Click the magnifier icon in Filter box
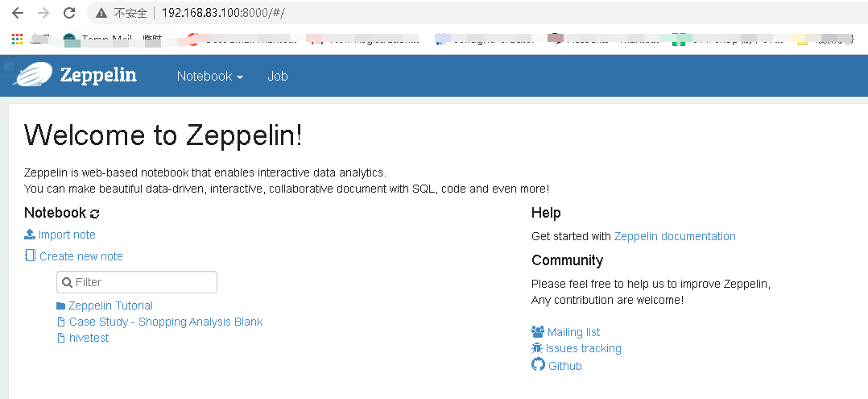 [x=67, y=283]
